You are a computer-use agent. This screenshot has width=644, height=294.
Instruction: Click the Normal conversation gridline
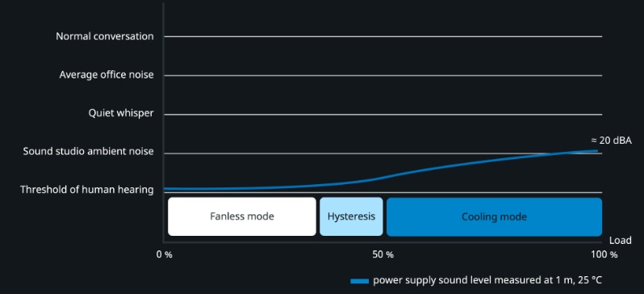pyautogui.click(x=383, y=36)
